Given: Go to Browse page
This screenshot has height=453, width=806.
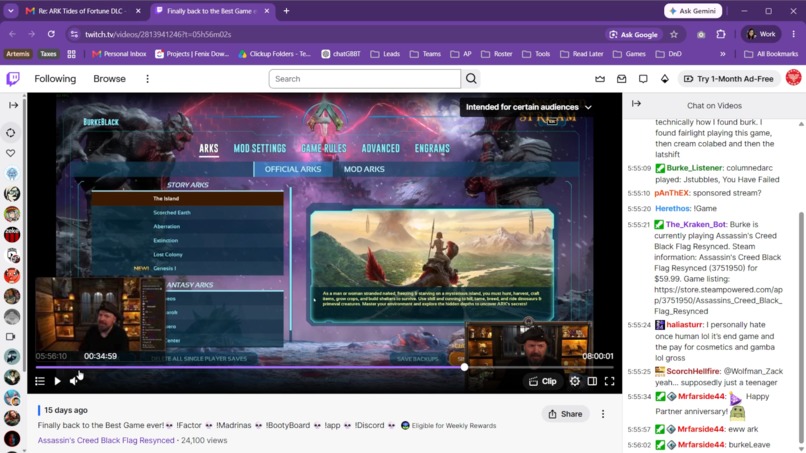Looking at the screenshot, I should point(109,79).
